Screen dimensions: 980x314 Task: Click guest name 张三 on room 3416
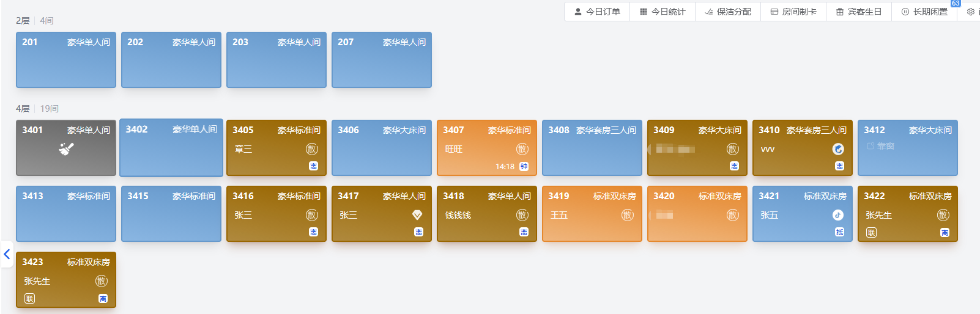pyautogui.click(x=243, y=215)
